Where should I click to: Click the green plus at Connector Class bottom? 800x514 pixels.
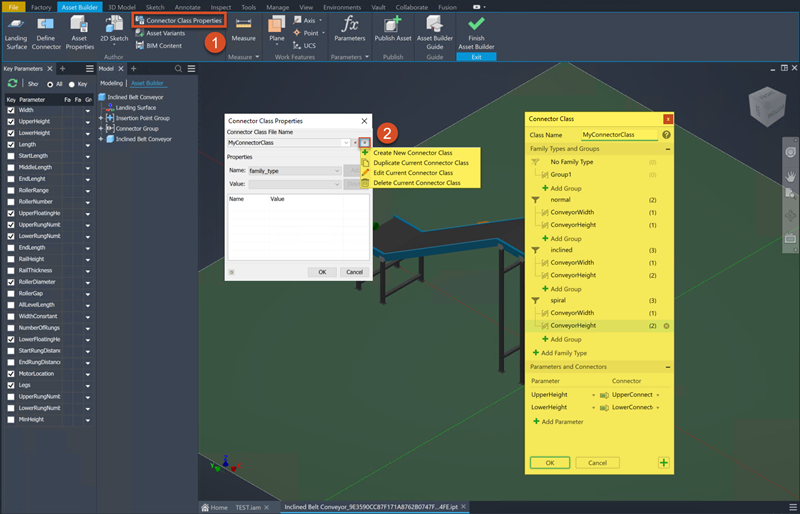[663, 462]
